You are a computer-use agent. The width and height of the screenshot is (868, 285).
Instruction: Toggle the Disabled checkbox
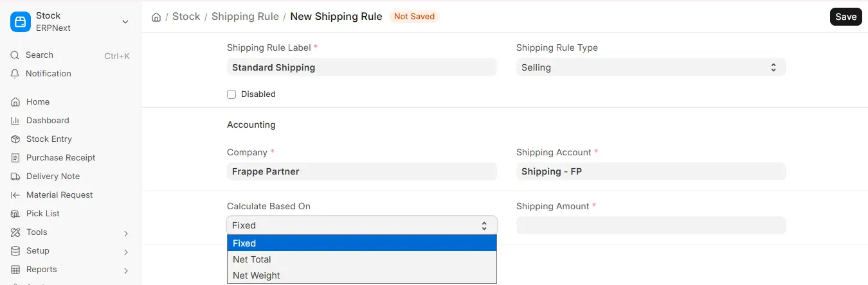(x=231, y=94)
